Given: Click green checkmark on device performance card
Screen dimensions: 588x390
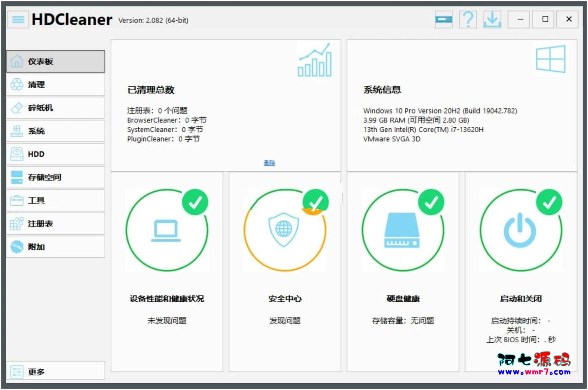Looking at the screenshot, I should pyautogui.click(x=195, y=202).
